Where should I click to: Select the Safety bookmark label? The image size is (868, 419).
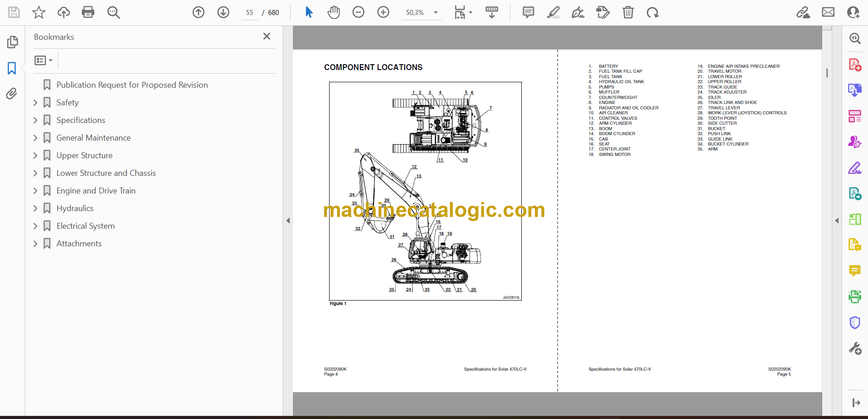(67, 103)
